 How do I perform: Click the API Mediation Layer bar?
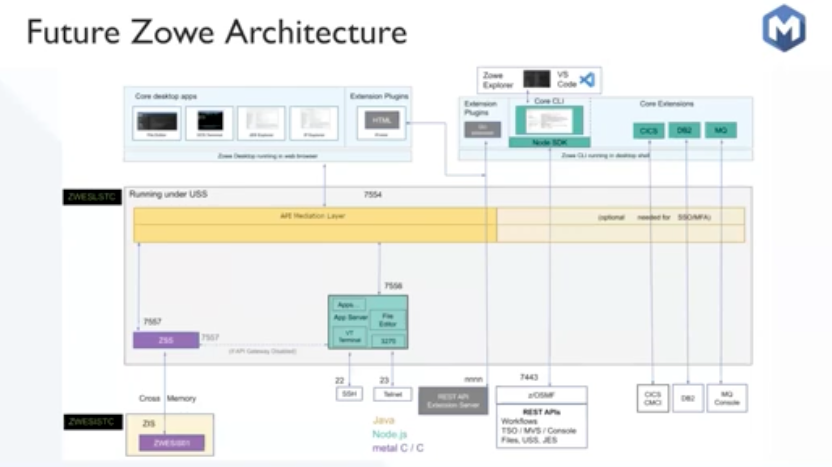[315, 217]
